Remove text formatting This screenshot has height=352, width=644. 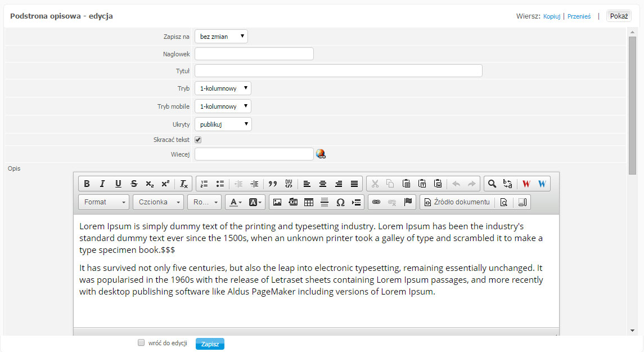click(x=183, y=184)
